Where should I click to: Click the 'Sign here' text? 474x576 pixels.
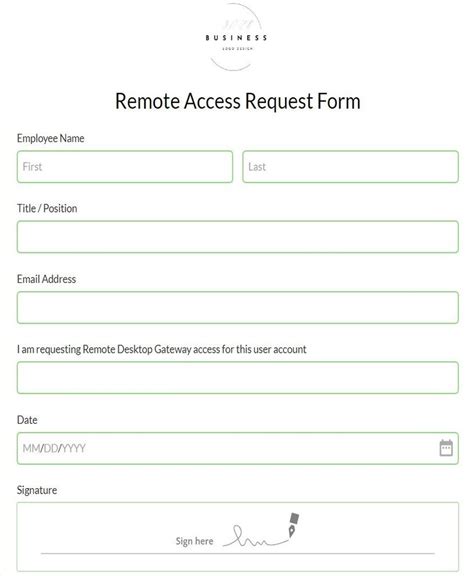tap(194, 541)
